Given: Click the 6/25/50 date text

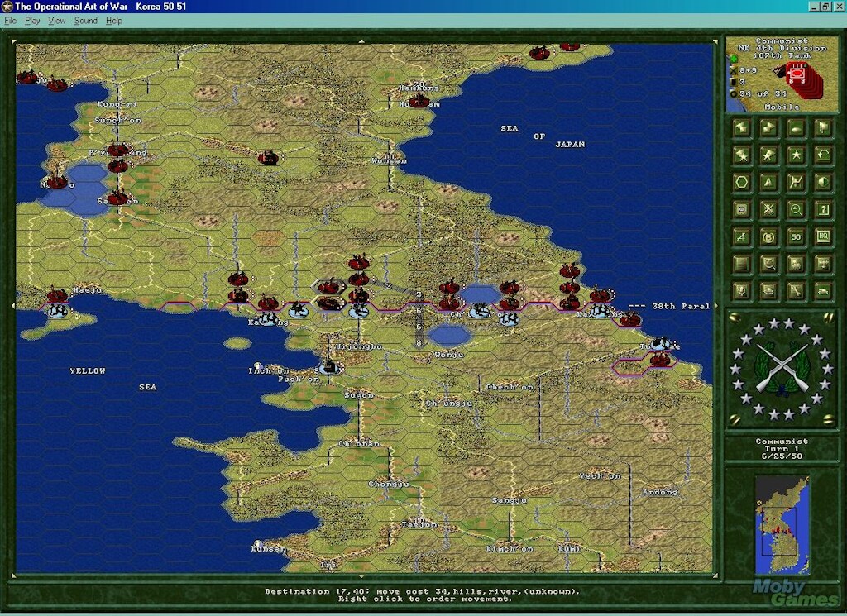Looking at the screenshot, I should pos(782,456).
